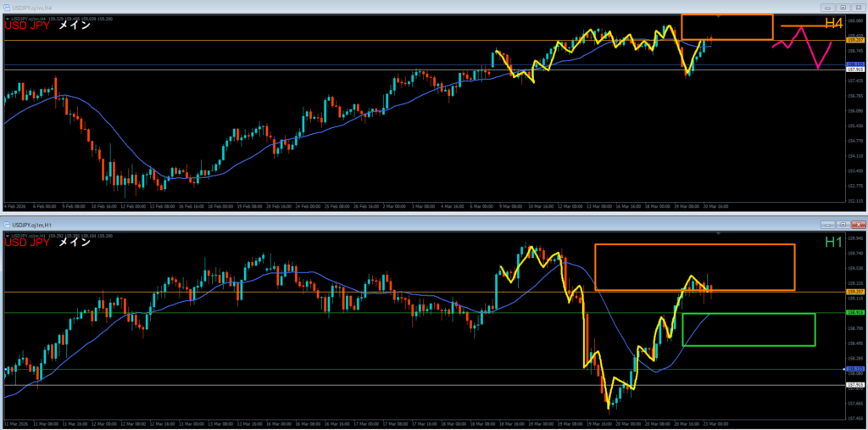Image resolution: width=868 pixels, height=430 pixels.
Task: Click the chart icon in the H4 window title bar
Action: (7, 8)
